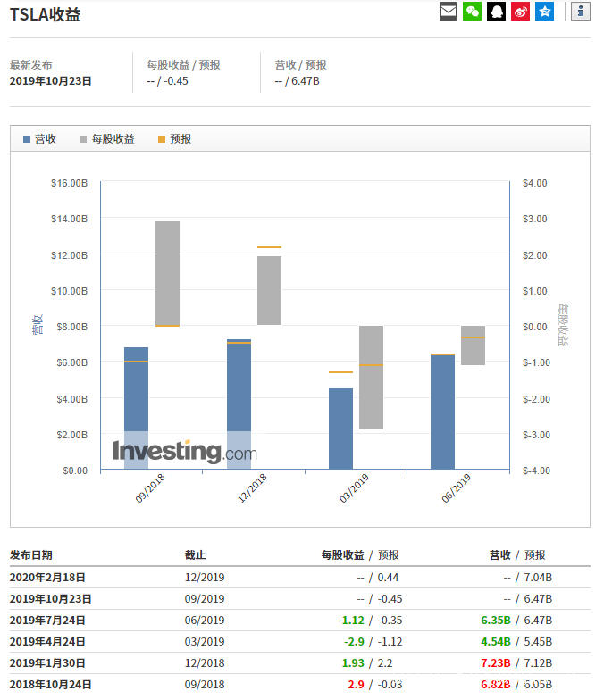This screenshot has height=700, width=604.
Task: Toggle the 营收 legend series
Action: 39,139
